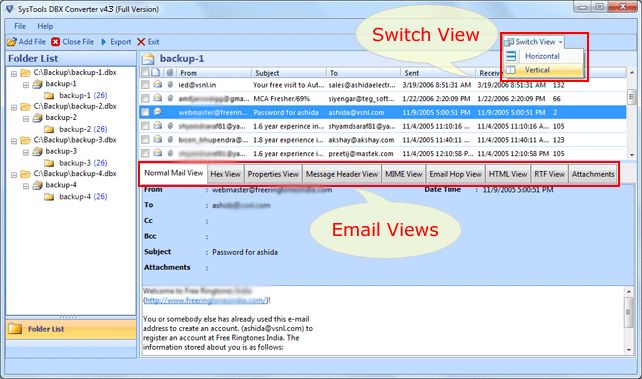
Task: Collapse the C:\Backup\backup-1.dbx tree node
Action: [x=14, y=74]
